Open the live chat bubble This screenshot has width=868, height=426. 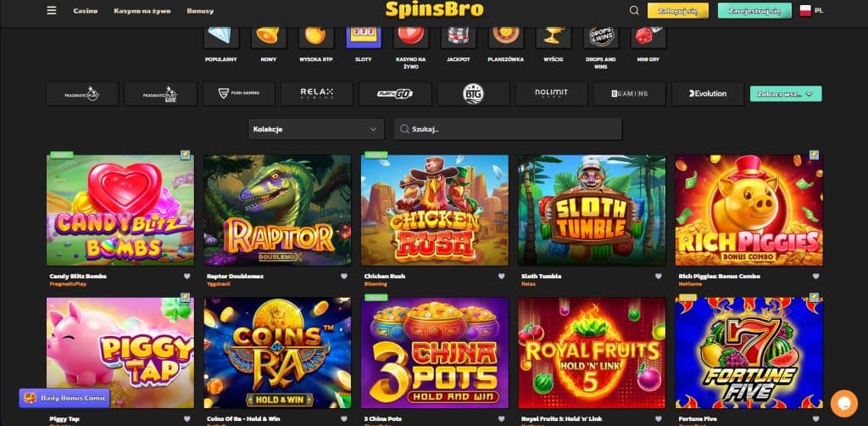click(843, 403)
